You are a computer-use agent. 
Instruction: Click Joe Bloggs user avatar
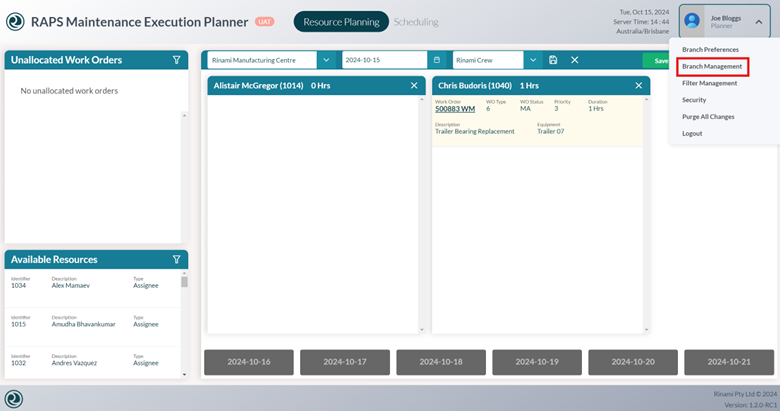(692, 21)
